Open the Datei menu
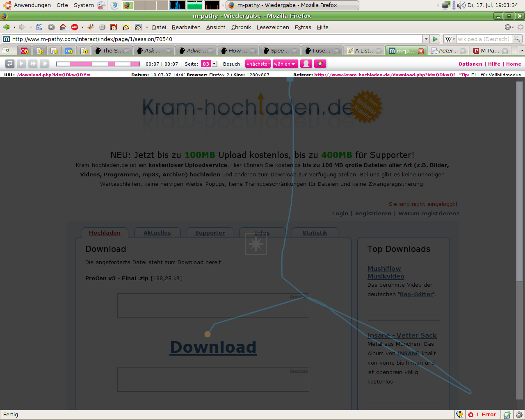This screenshot has width=525, height=420. 159,27
